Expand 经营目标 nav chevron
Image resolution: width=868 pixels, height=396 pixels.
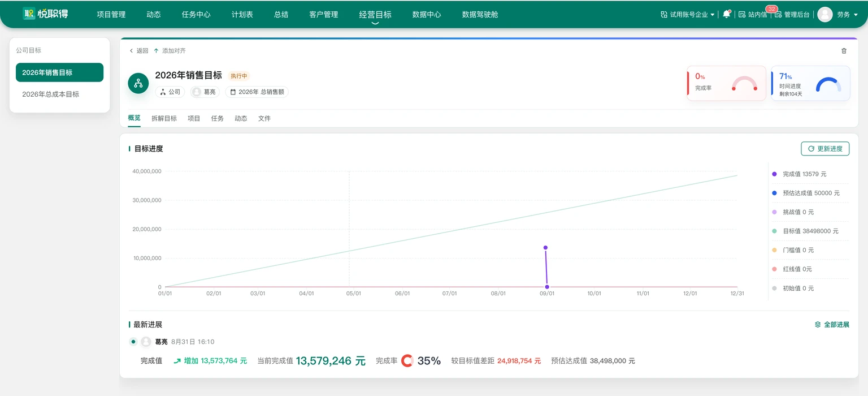click(375, 23)
